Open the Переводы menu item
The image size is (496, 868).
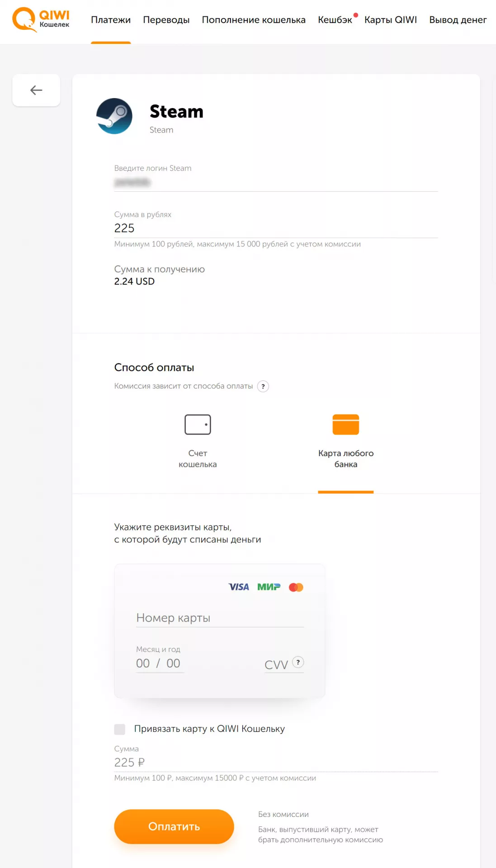166,20
